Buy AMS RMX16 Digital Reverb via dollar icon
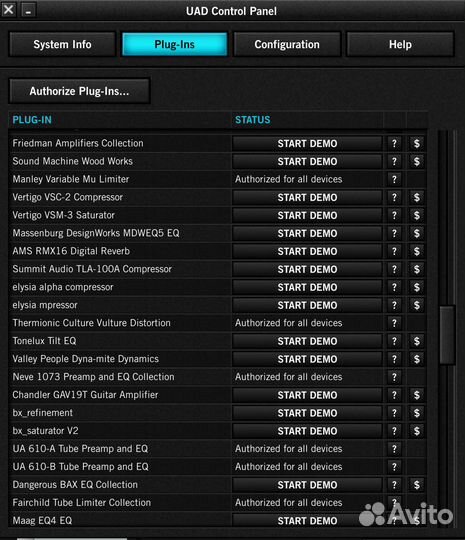The image size is (465, 540). 417,251
